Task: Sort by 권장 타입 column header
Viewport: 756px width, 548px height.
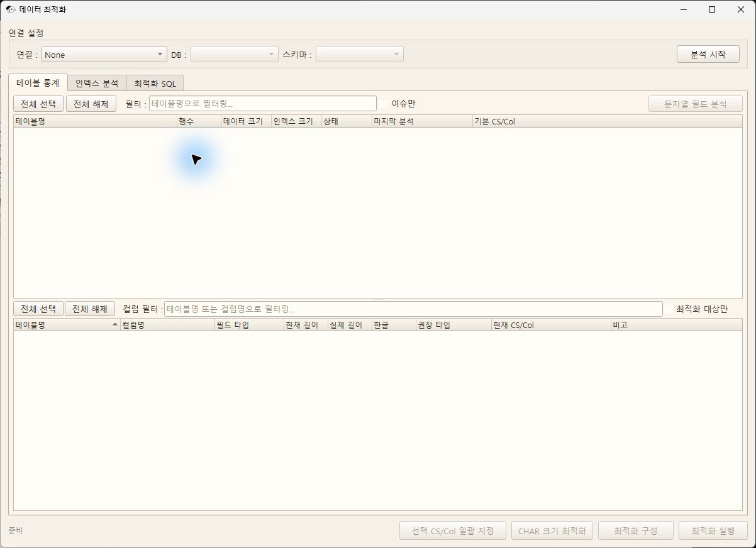Action: coord(453,325)
